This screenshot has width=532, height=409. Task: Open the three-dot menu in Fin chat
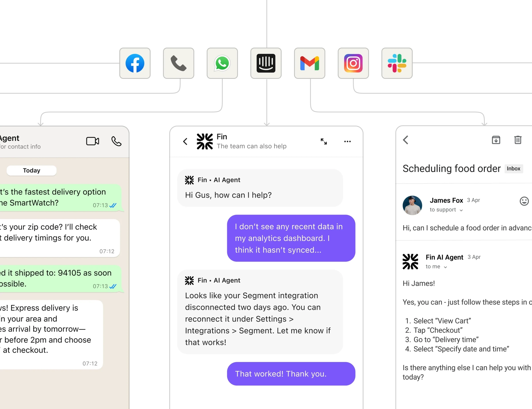pos(347,141)
